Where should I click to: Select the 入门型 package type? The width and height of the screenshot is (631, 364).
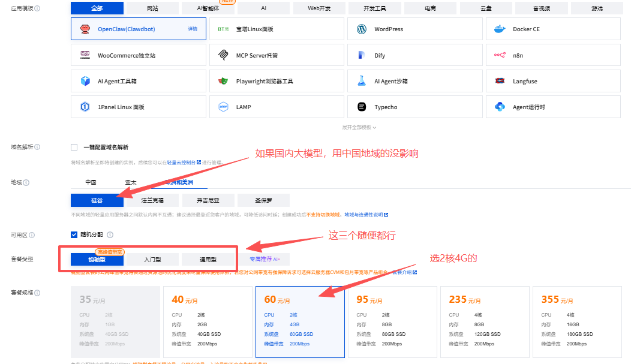(x=152, y=260)
